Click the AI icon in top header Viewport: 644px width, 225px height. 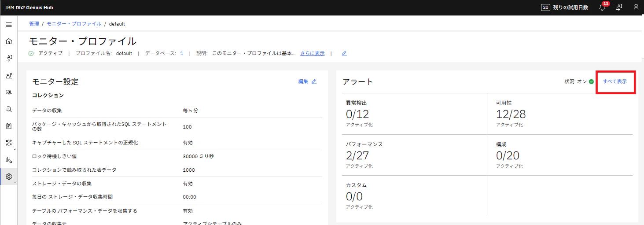point(619,7)
